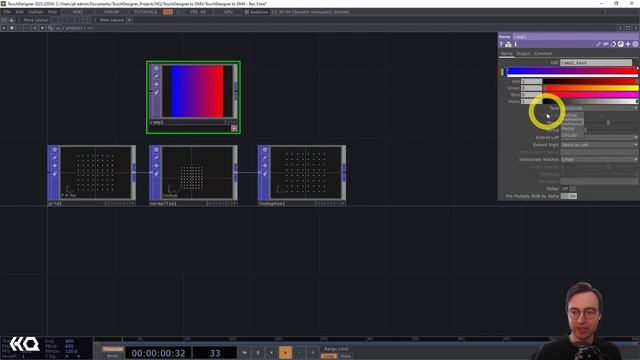640x360 pixels.
Task: Open the Extend Left dropdown
Action: 599,137
